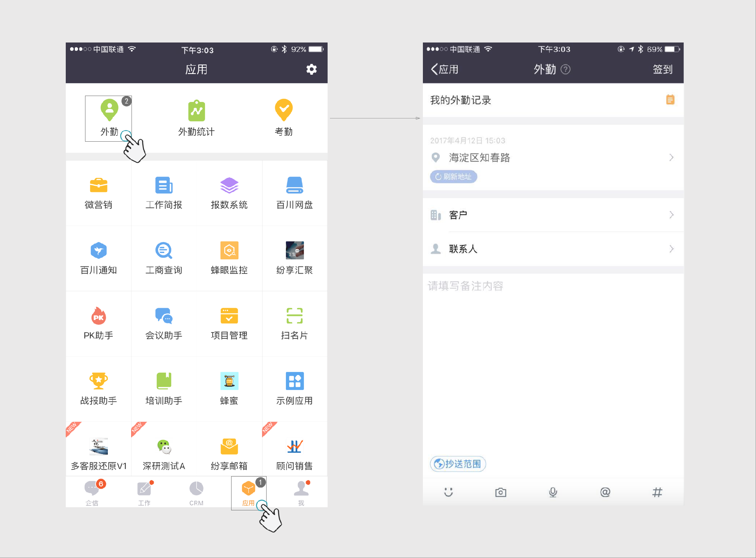Image resolution: width=756 pixels, height=558 pixels.
Task: Open the 培训助手 app
Action: [x=164, y=389]
